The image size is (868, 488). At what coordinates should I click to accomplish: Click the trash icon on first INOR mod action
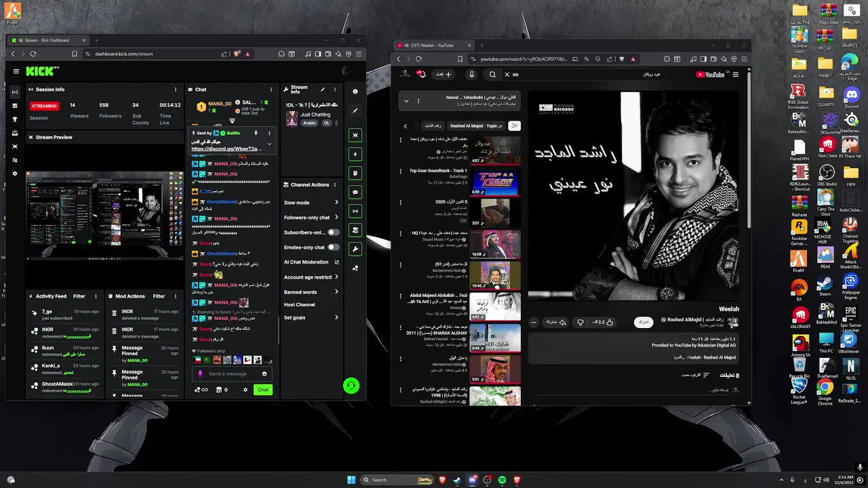pyautogui.click(x=114, y=313)
